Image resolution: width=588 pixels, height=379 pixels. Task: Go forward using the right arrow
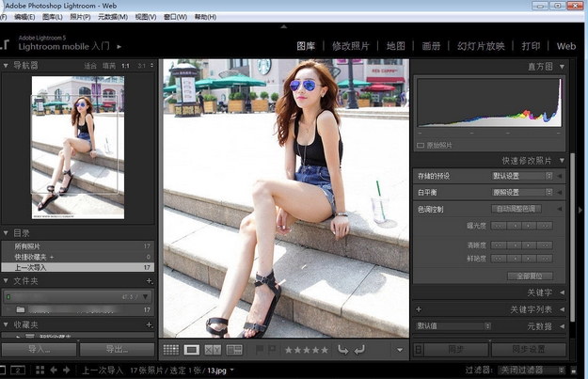pyautogui.click(x=67, y=370)
